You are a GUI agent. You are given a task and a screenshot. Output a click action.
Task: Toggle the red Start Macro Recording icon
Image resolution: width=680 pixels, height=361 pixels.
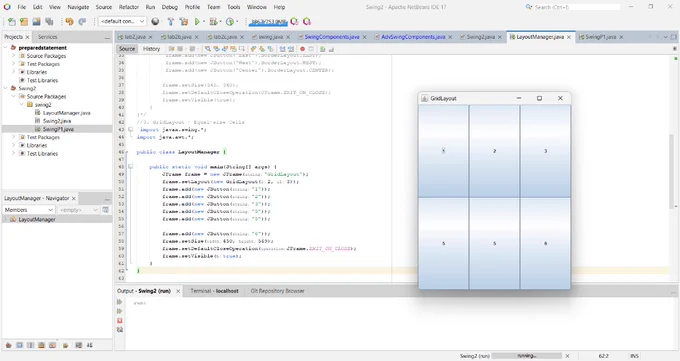(x=302, y=49)
